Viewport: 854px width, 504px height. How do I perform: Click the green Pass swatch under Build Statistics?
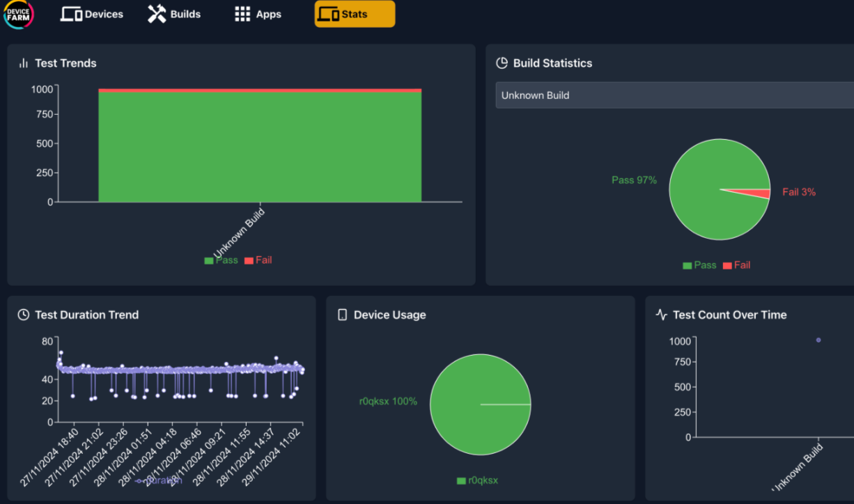[x=688, y=265]
